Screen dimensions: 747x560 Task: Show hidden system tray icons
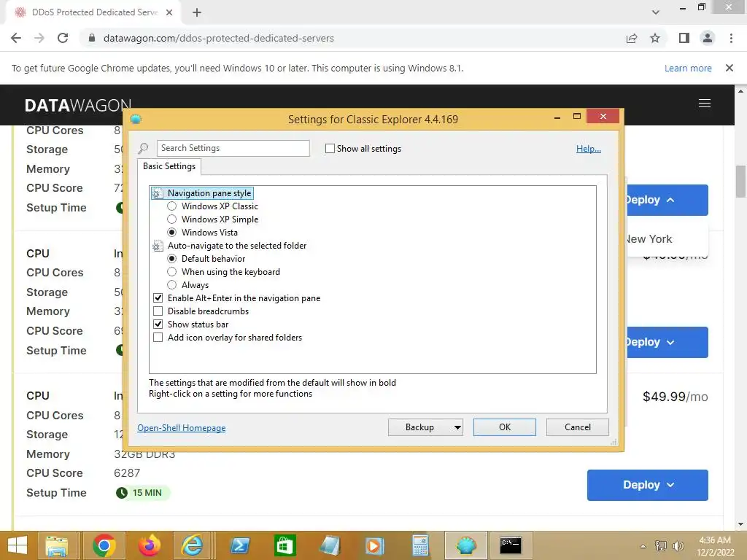pyautogui.click(x=643, y=546)
